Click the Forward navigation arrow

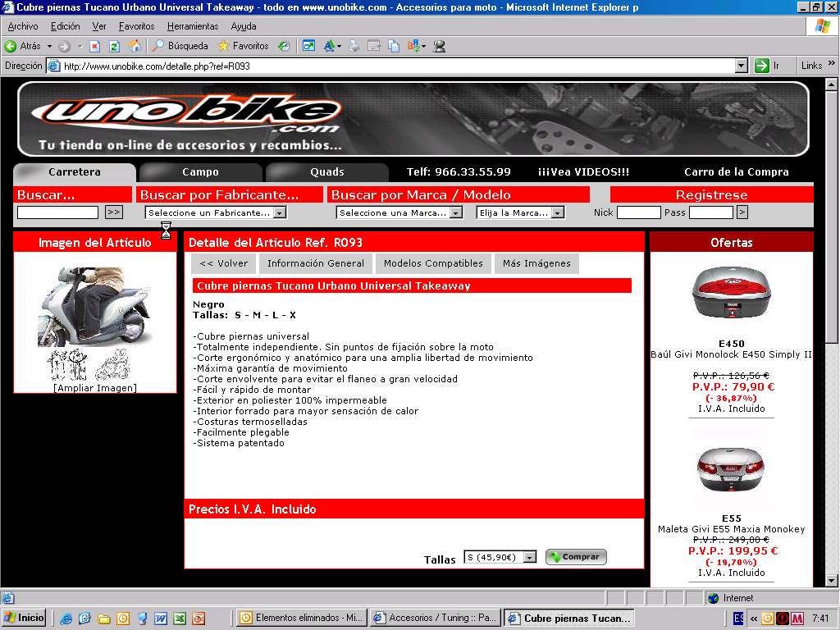click(x=64, y=46)
